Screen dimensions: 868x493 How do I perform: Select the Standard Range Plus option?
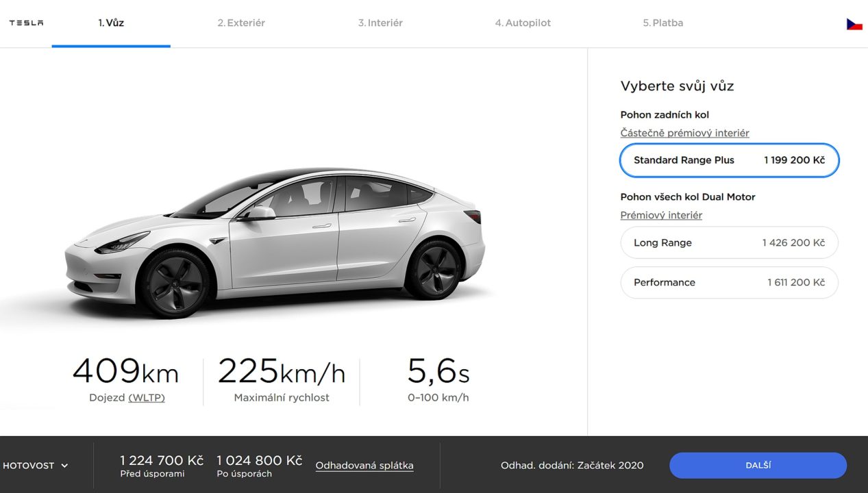coord(729,161)
